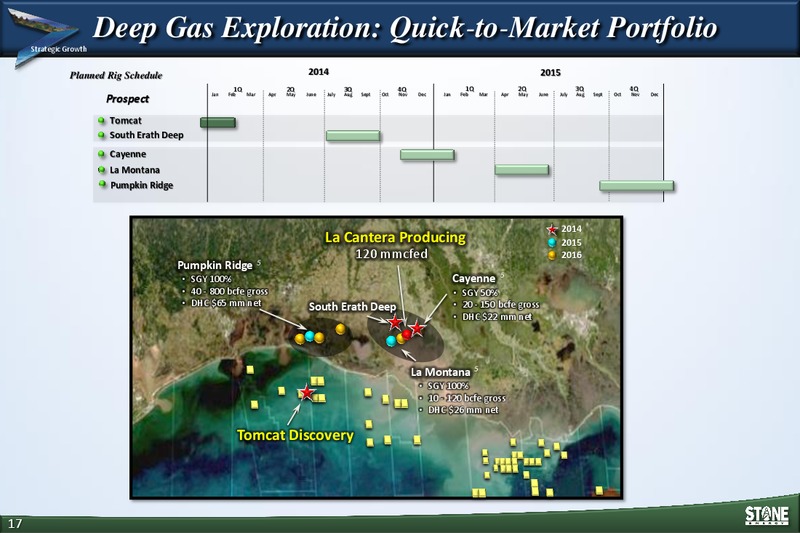Image resolution: width=800 pixels, height=533 pixels.
Task: Click the green bullet beside La Montana
Action: pos(102,170)
